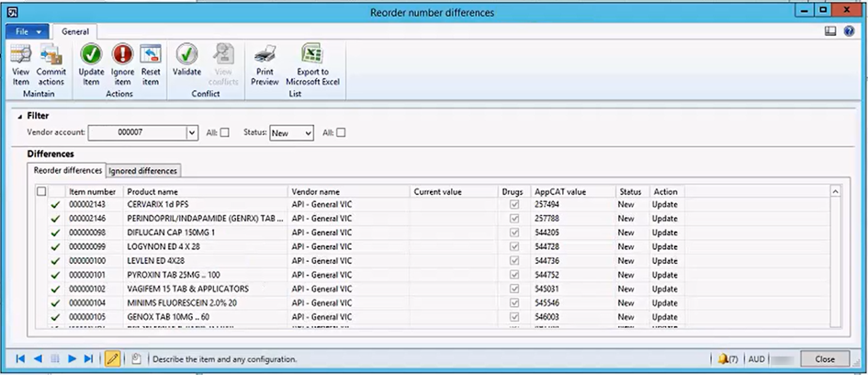This screenshot has width=868, height=375.
Task: Open Print Preview
Action: click(265, 65)
